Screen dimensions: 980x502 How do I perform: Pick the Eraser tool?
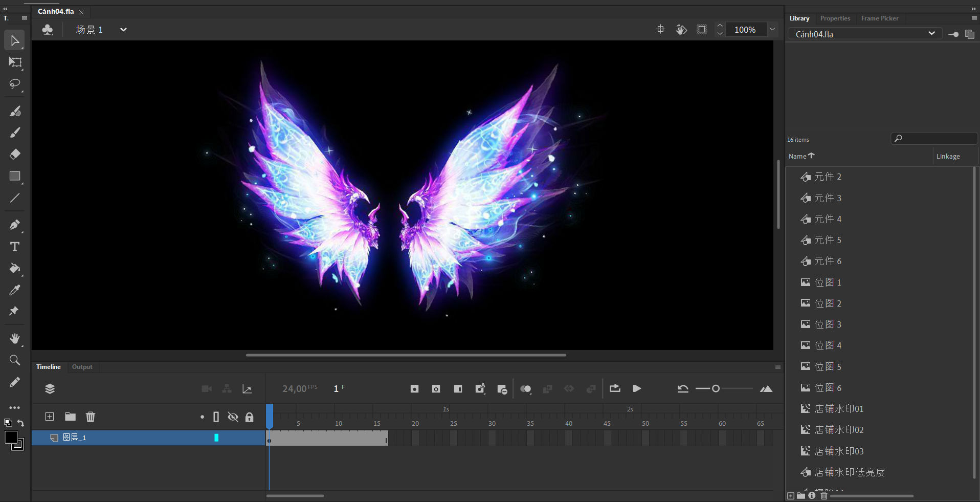[x=15, y=154]
